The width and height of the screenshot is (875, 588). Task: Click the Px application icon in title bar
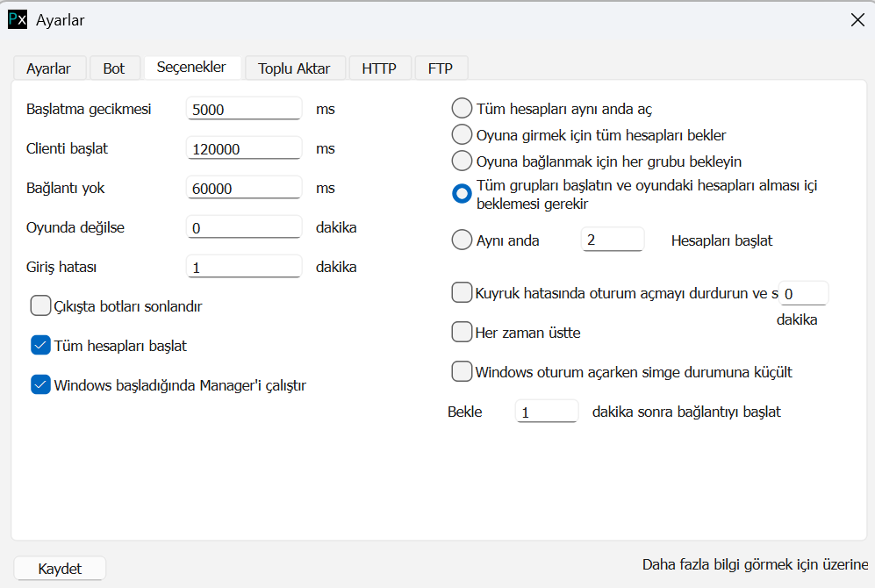(x=18, y=19)
